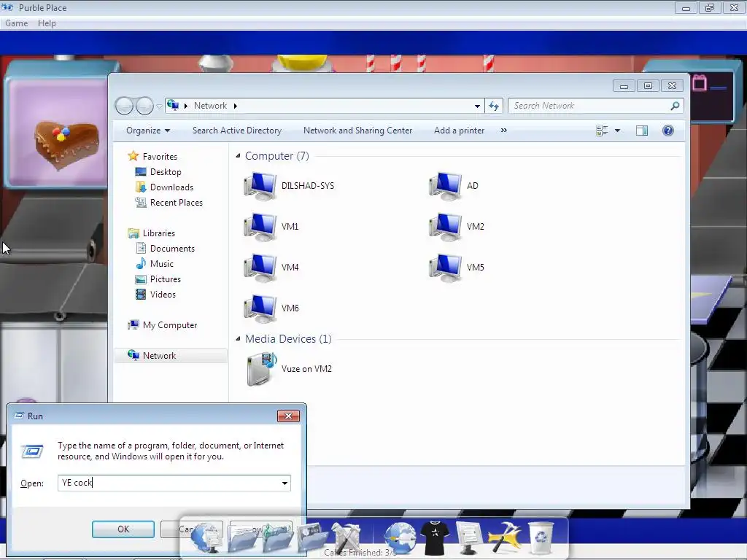This screenshot has height=560, width=747.
Task: Select the VM6 computer icon
Action: tap(260, 308)
